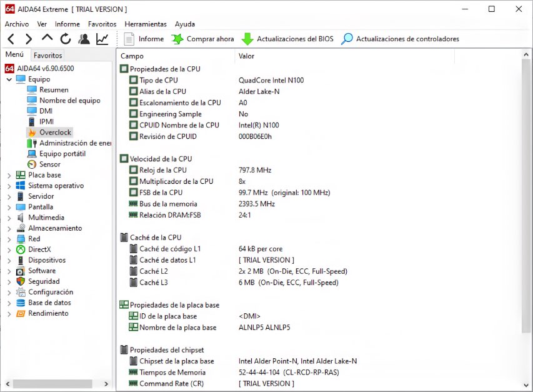Click the Informe report button

[x=144, y=39]
